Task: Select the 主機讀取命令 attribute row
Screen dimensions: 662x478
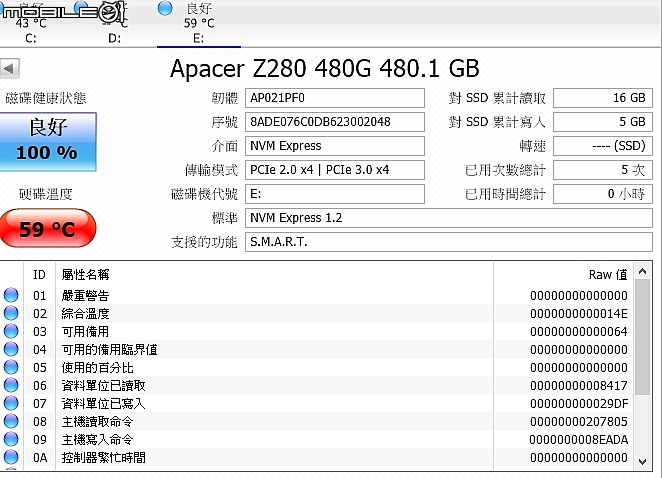Action: (316, 421)
